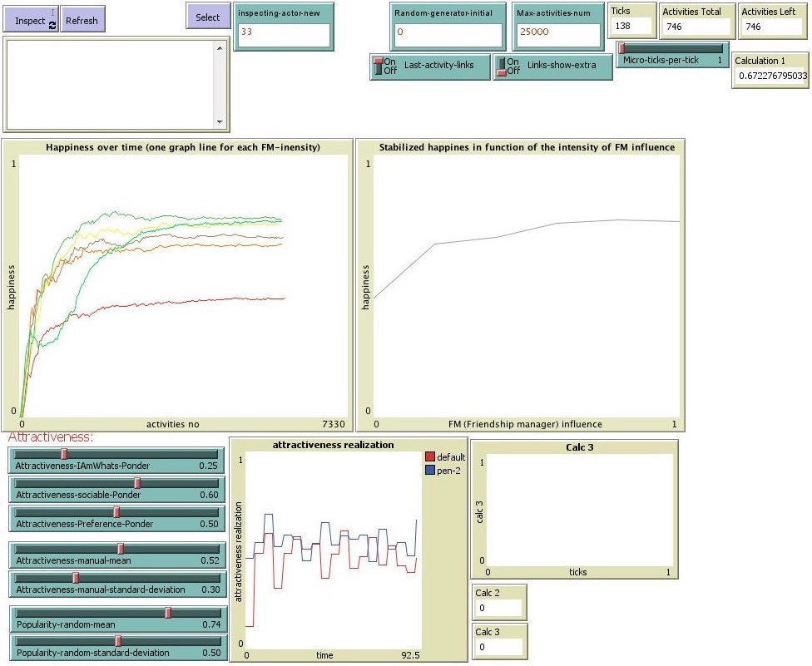Image resolution: width=812 pixels, height=666 pixels.
Task: Click the Calculation 1 monitor value
Action: [x=770, y=76]
